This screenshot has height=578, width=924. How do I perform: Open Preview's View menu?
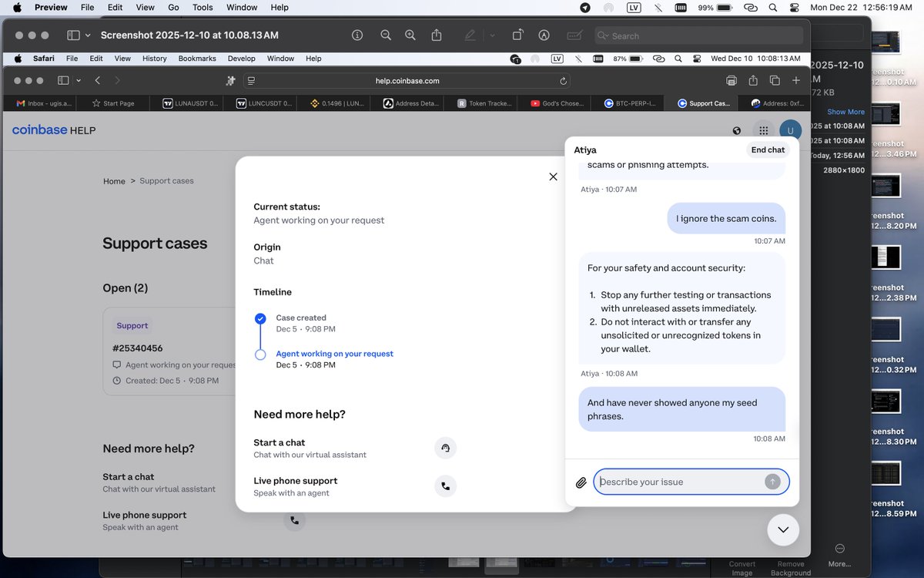[x=146, y=8]
